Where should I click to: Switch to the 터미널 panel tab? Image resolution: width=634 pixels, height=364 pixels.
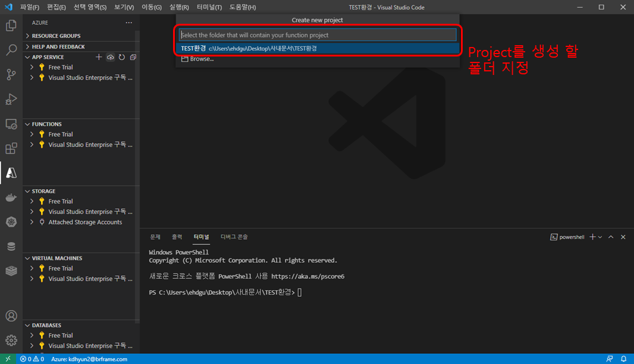pyautogui.click(x=201, y=237)
